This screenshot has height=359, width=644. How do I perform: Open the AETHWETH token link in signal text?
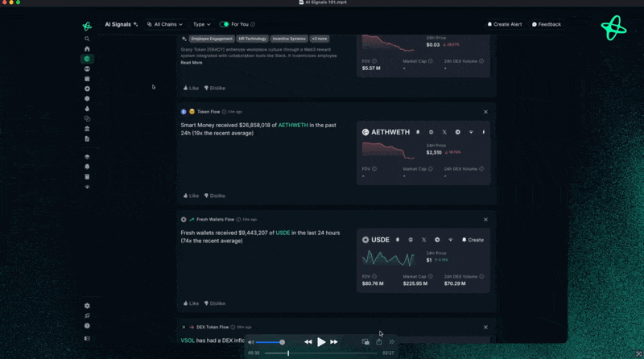point(293,126)
